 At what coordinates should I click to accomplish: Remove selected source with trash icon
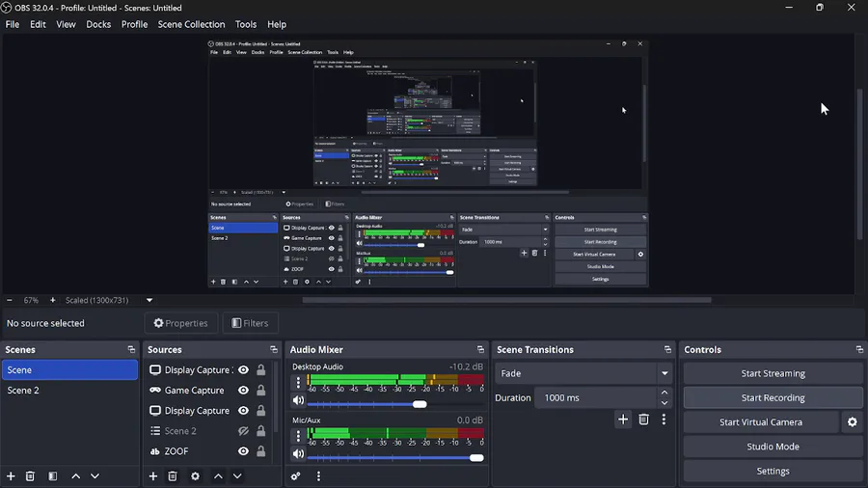tap(173, 475)
